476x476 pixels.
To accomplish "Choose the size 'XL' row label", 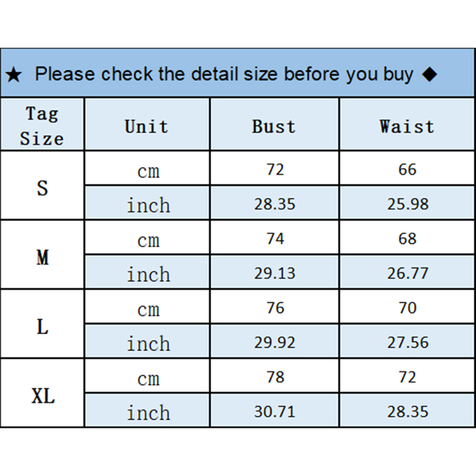I will [43, 396].
